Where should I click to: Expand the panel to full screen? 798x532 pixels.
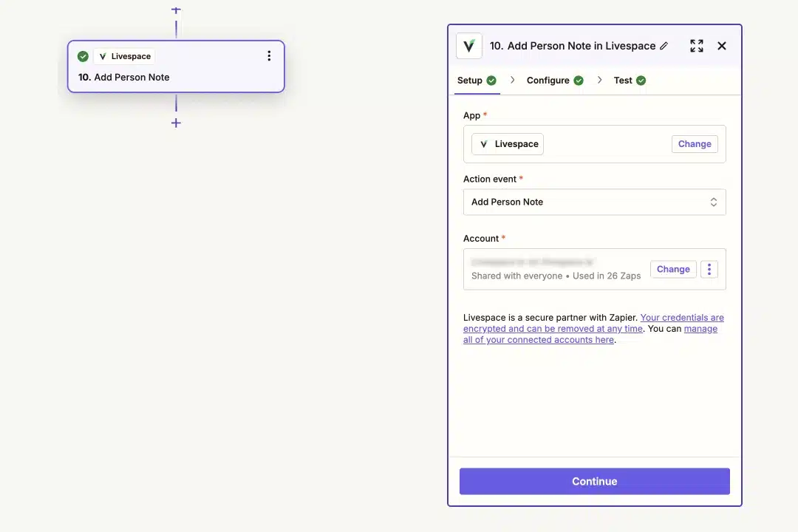pos(697,46)
